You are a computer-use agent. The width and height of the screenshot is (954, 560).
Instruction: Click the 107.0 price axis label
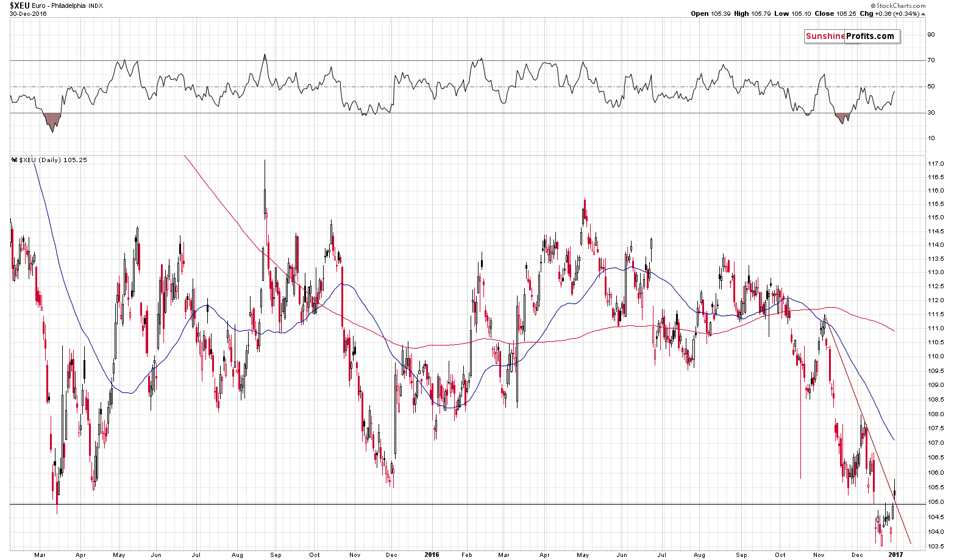click(x=936, y=443)
